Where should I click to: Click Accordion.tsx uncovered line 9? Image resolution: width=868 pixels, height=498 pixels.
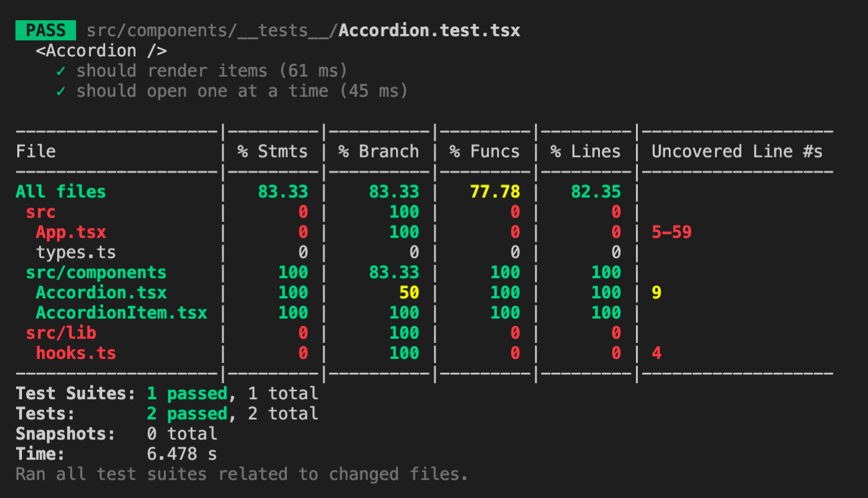pyautogui.click(x=656, y=293)
